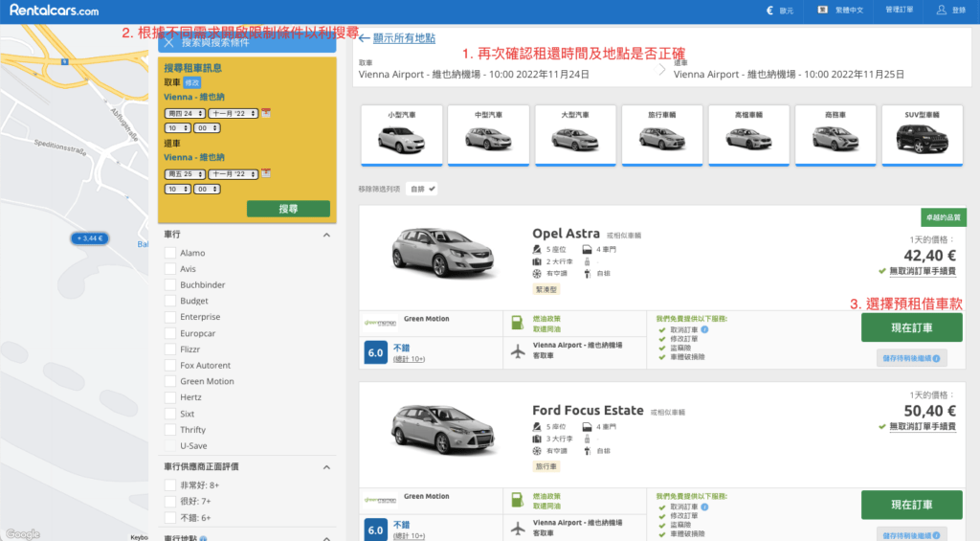Open Opel Astra 無取消訂單手續費 link
The image size is (980, 541).
pos(923,271)
